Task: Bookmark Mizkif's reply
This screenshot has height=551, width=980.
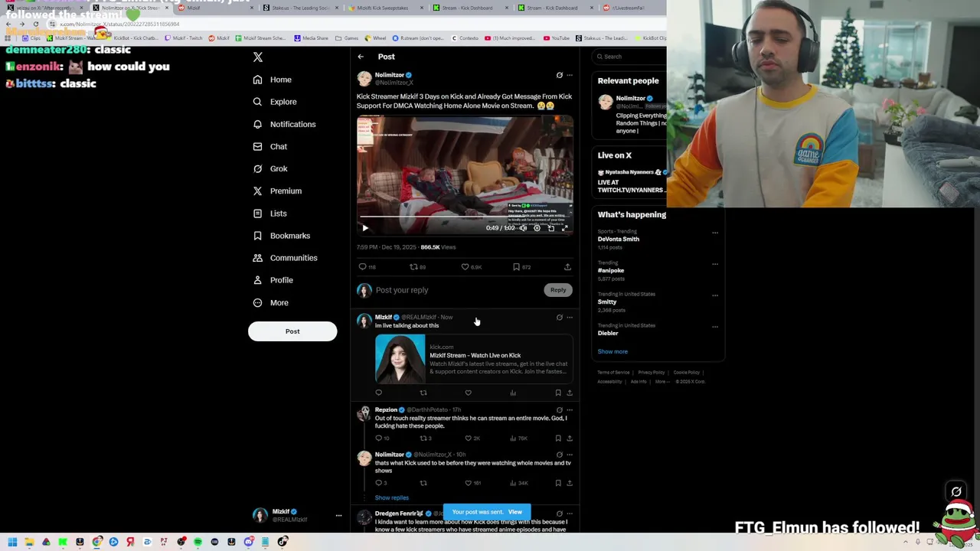Action: coord(558,393)
